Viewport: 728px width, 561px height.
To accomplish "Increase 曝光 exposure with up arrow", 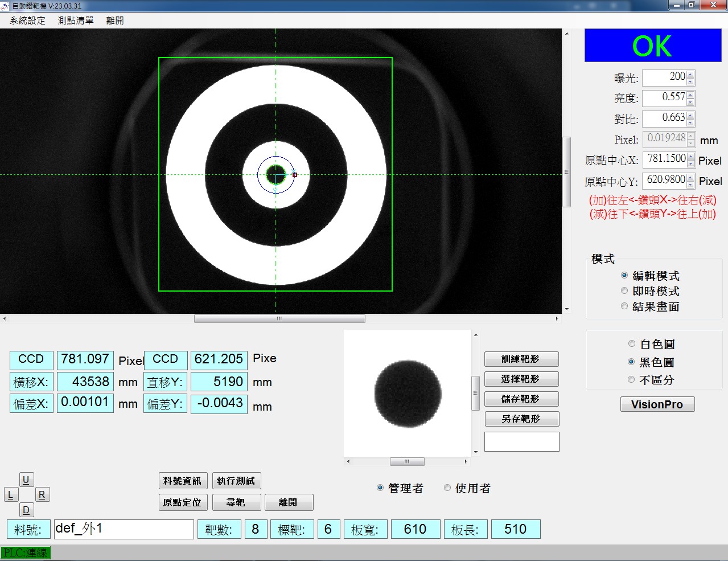I will [x=690, y=75].
